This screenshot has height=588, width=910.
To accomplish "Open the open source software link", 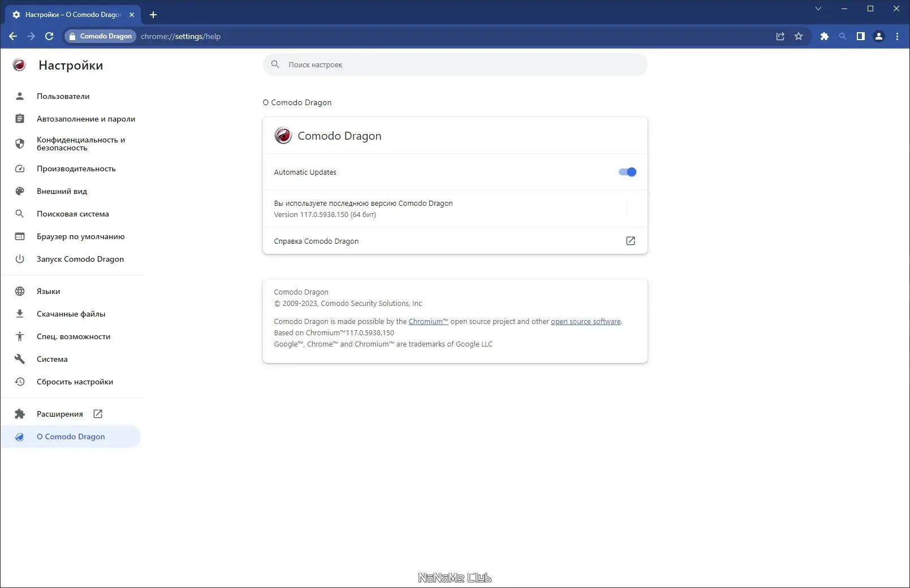I will click(585, 321).
